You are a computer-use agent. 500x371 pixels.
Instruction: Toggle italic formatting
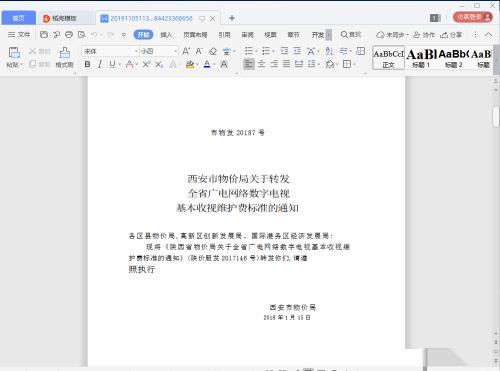click(x=100, y=64)
